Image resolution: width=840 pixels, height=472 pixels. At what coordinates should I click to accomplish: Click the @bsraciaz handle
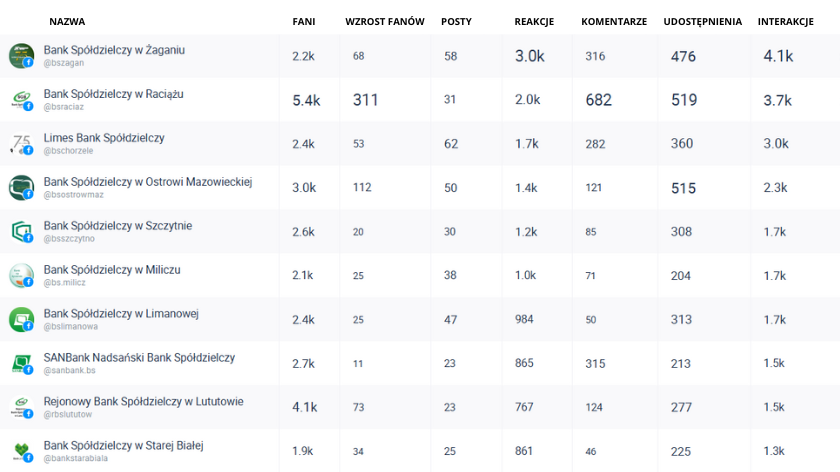(64, 107)
